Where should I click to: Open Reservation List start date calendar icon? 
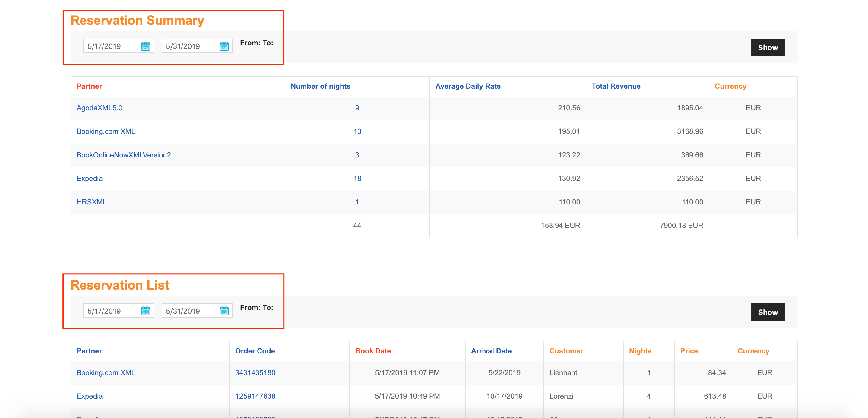146,311
